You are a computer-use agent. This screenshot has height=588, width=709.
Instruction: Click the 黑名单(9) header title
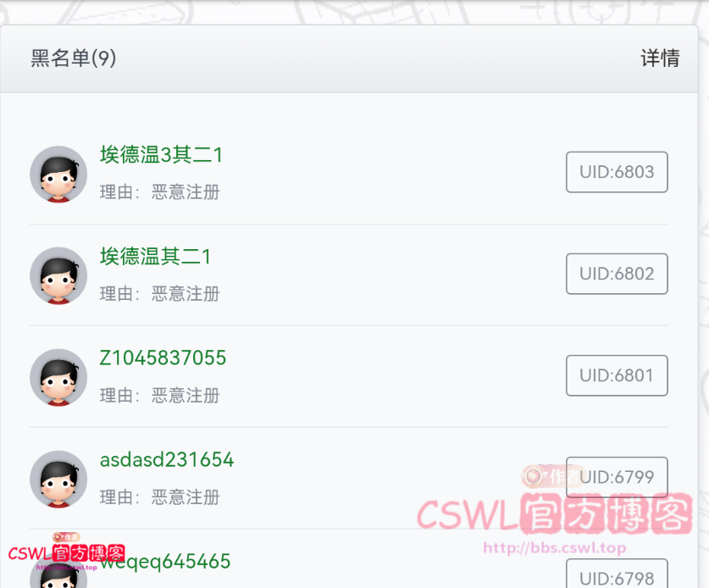point(73,58)
